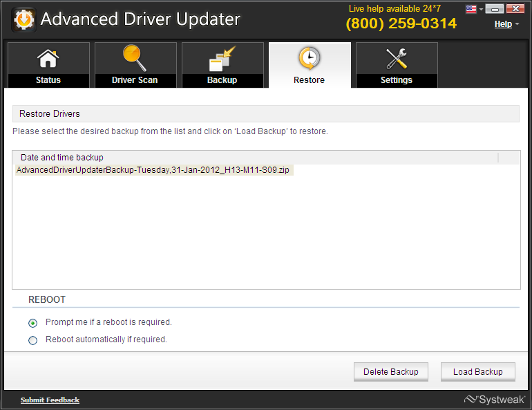Switch to the Status tab label

click(x=48, y=80)
